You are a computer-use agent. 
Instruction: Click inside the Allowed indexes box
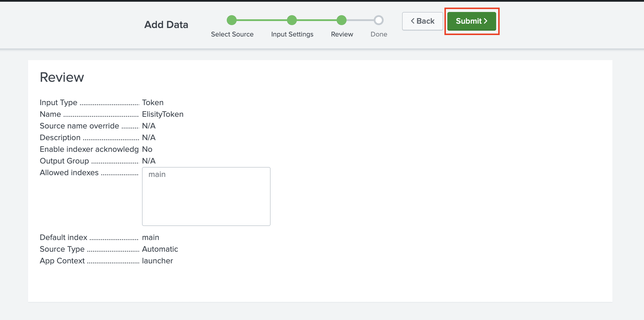[206, 201]
